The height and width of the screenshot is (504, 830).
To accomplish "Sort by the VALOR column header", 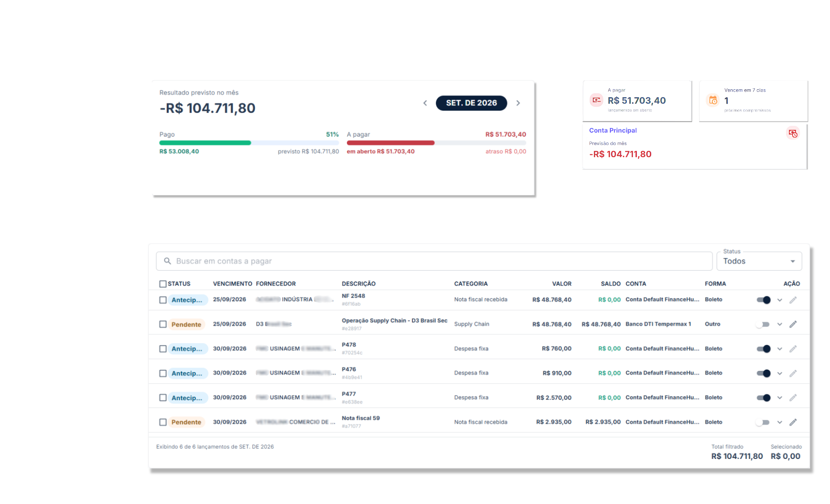I will (x=562, y=284).
